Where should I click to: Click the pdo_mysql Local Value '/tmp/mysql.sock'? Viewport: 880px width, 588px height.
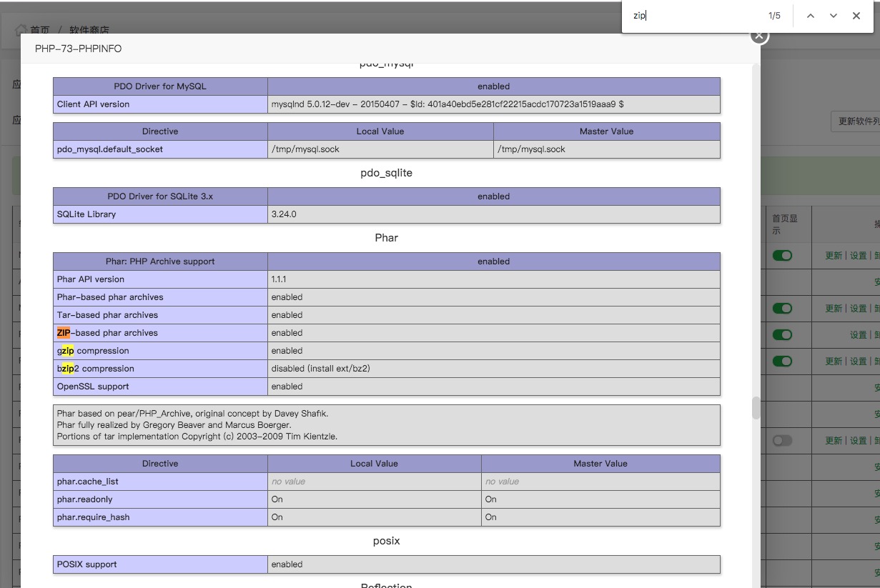pyautogui.click(x=305, y=149)
